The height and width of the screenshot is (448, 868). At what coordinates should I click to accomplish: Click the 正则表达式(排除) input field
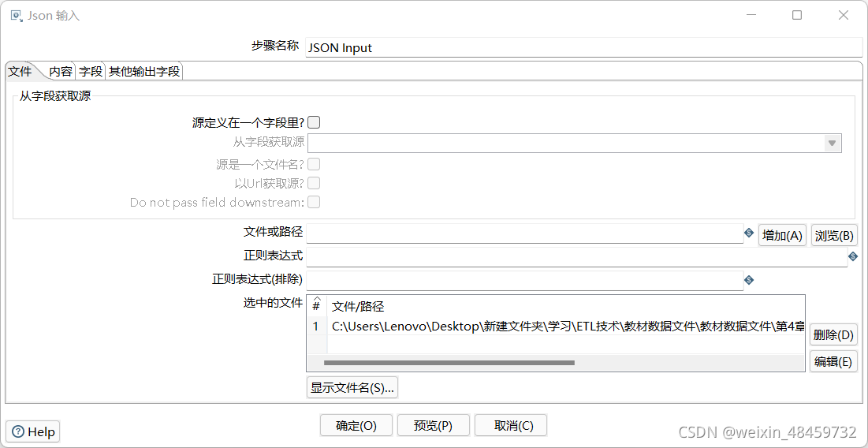pos(524,280)
